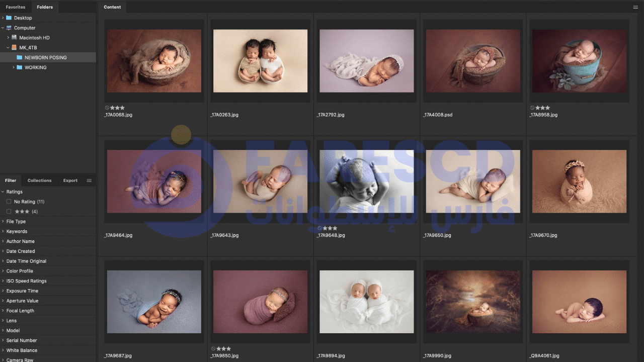Click the star rating of _17A9648.jpg
The image size is (644, 362).
[x=330, y=228]
